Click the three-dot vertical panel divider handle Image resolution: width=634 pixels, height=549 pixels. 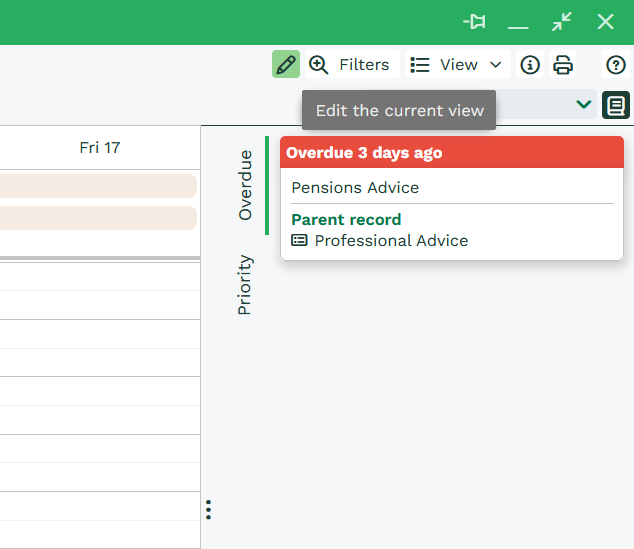click(208, 510)
